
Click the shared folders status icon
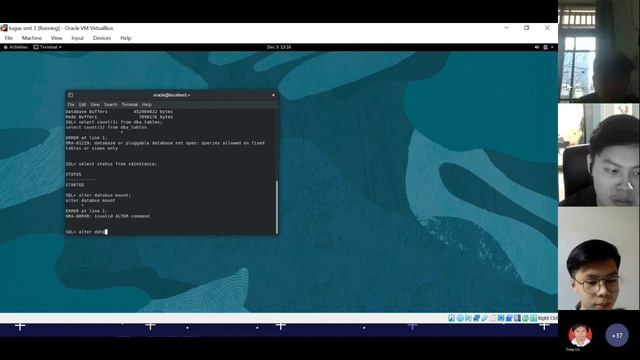click(493, 318)
